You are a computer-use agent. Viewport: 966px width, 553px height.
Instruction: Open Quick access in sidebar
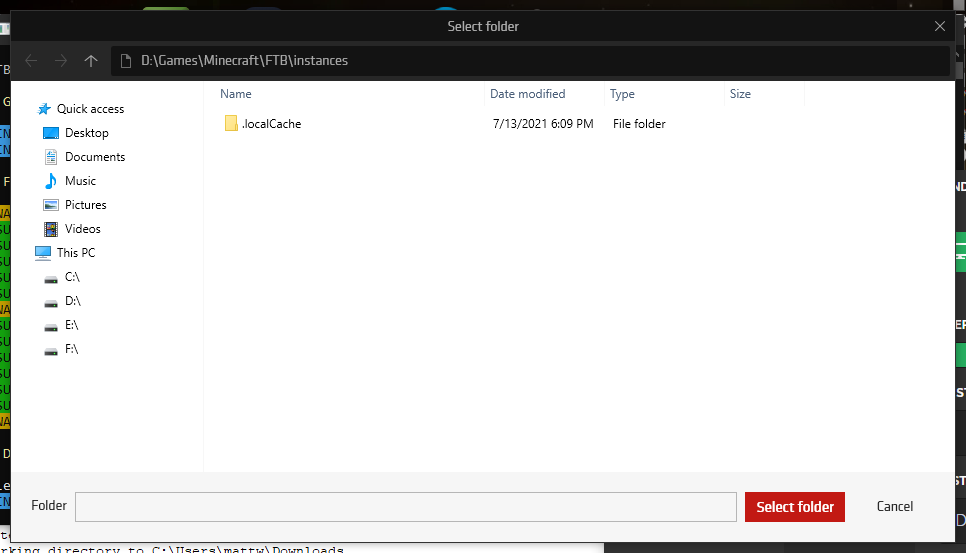point(91,109)
